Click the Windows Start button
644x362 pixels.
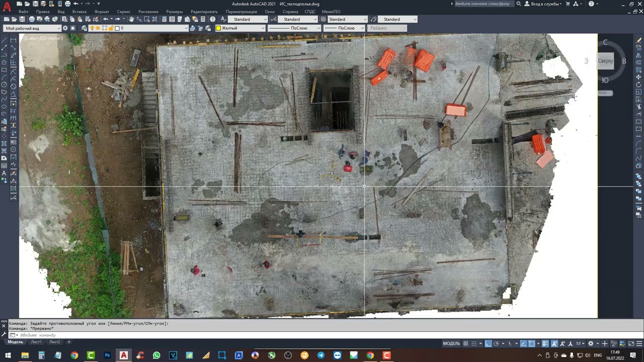click(x=9, y=355)
